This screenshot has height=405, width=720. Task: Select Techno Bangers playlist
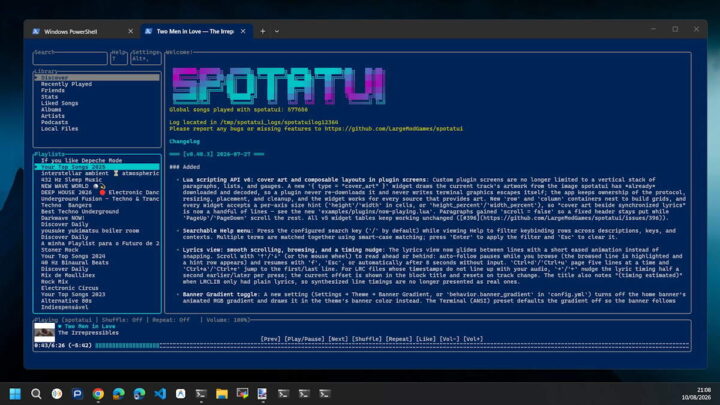tap(66, 205)
